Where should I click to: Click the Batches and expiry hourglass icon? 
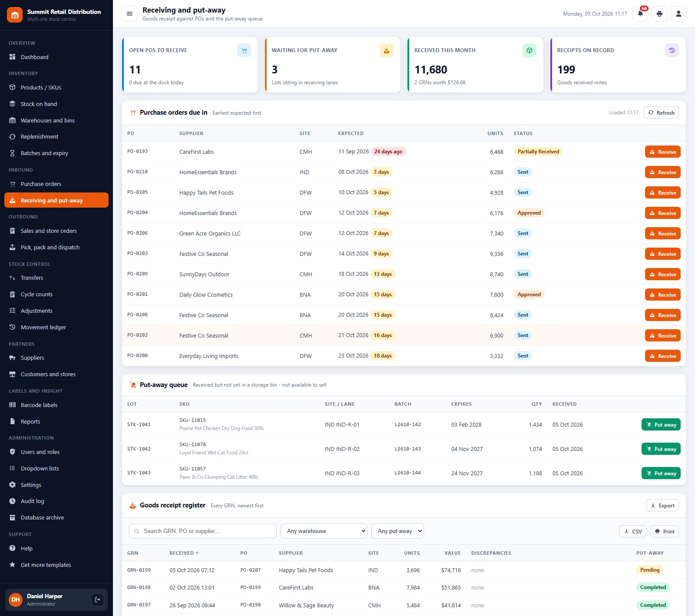[13, 153]
